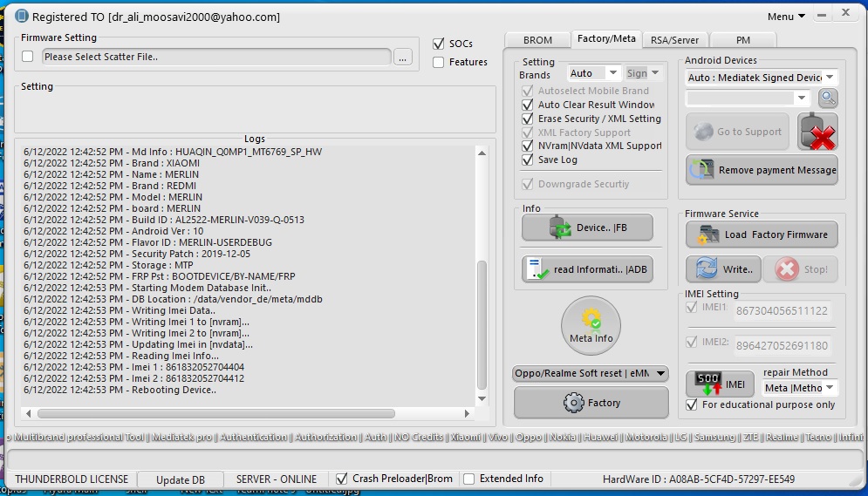The image size is (868, 496).
Task: Click the logs horizontal scrollbar thumb
Action: click(x=215, y=413)
